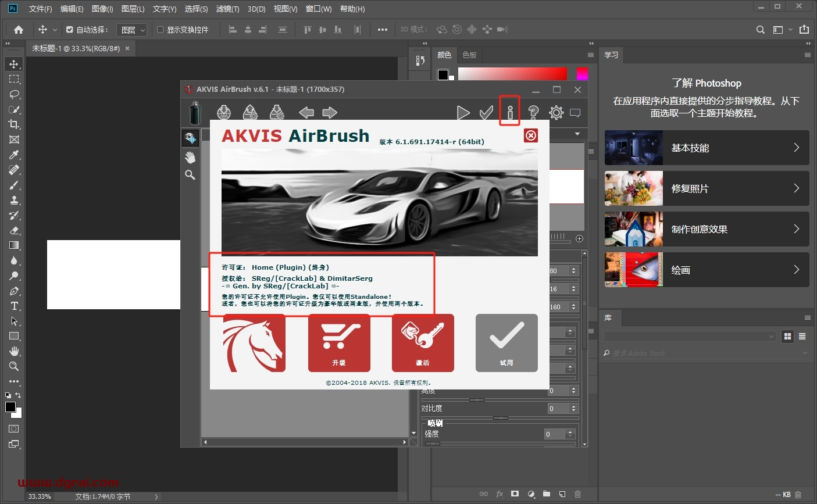
Task: Open the 滤镜(T) menu
Action: tap(227, 9)
